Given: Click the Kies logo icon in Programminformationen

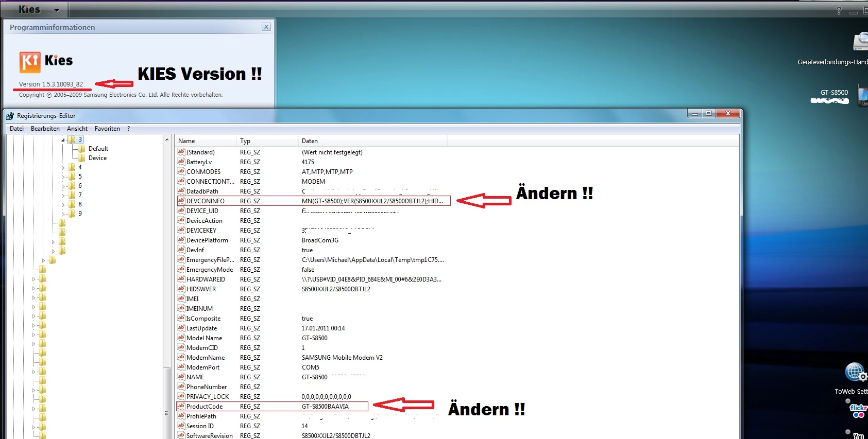Looking at the screenshot, I should [30, 62].
